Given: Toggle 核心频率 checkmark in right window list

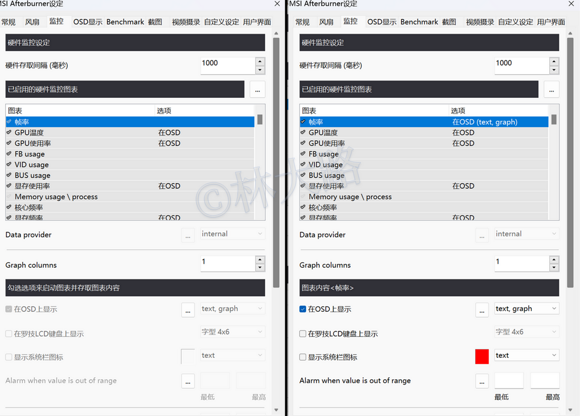Looking at the screenshot, I should 303,207.
